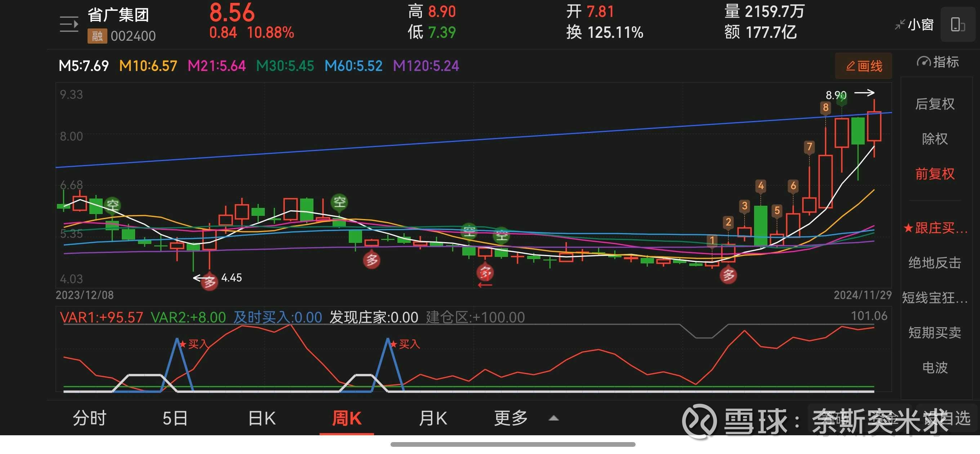
Task: Tap sequence marker 3 on chart
Action: (x=744, y=206)
